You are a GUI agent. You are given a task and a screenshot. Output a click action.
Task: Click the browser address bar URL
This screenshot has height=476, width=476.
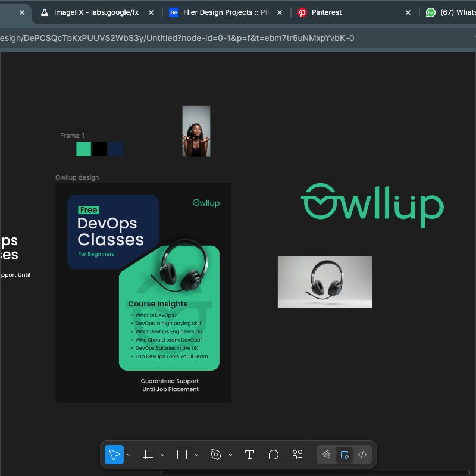pos(177,38)
